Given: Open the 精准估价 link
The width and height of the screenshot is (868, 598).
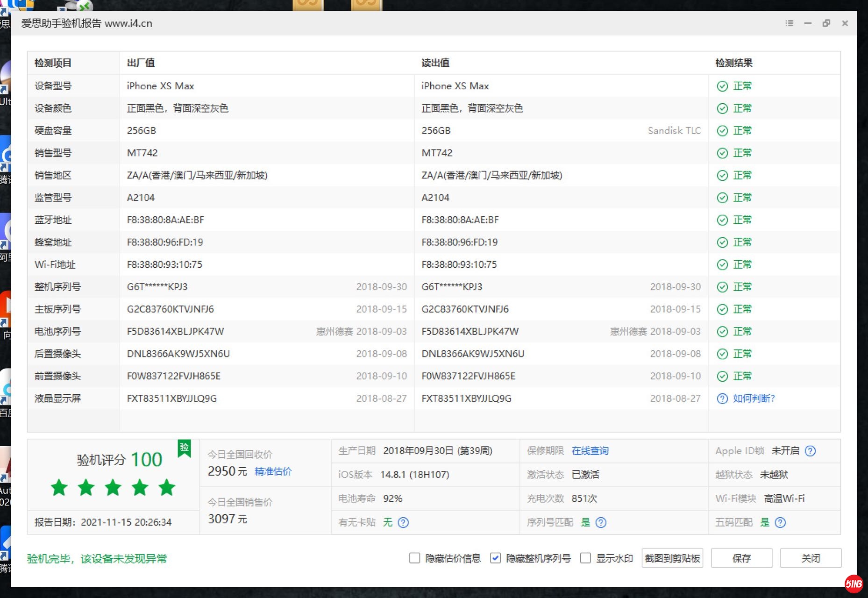Looking at the screenshot, I should [x=273, y=471].
